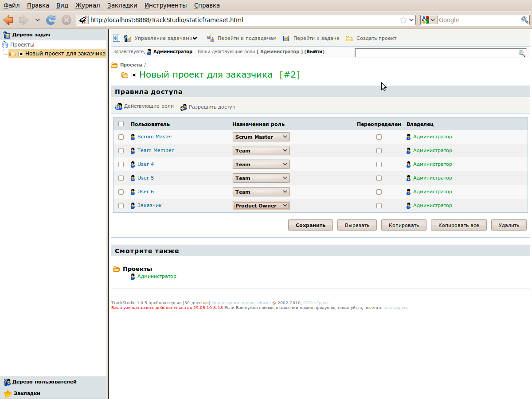The image size is (532, 399).
Task: Collapse the left panel toggle icon
Action: click(x=116, y=38)
